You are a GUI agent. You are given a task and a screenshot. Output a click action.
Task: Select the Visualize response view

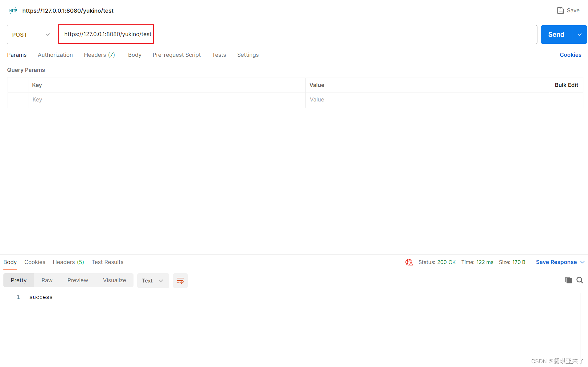114,280
